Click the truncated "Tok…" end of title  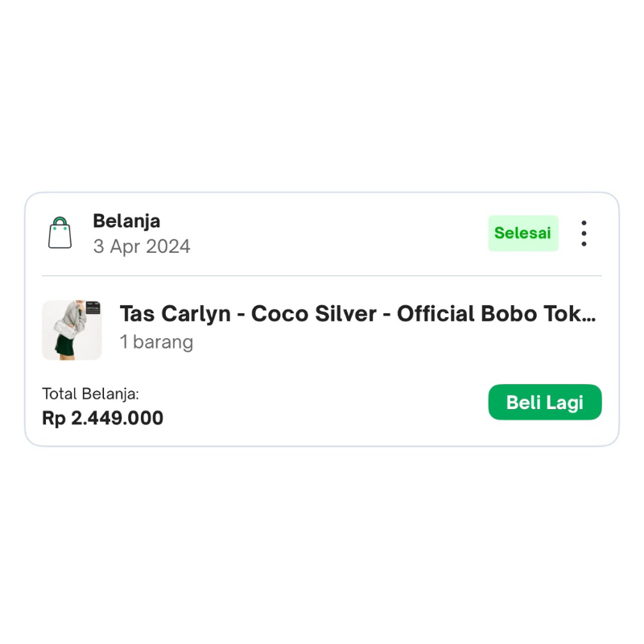tap(577, 314)
